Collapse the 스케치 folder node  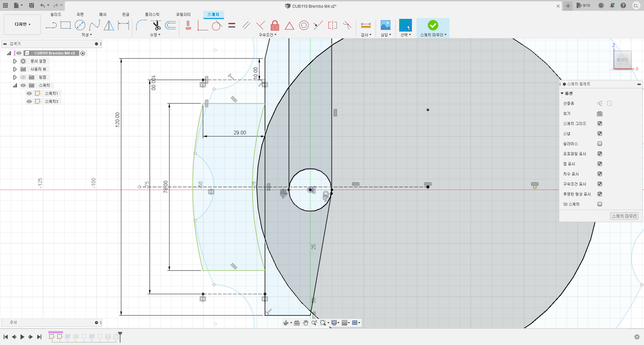tap(15, 85)
